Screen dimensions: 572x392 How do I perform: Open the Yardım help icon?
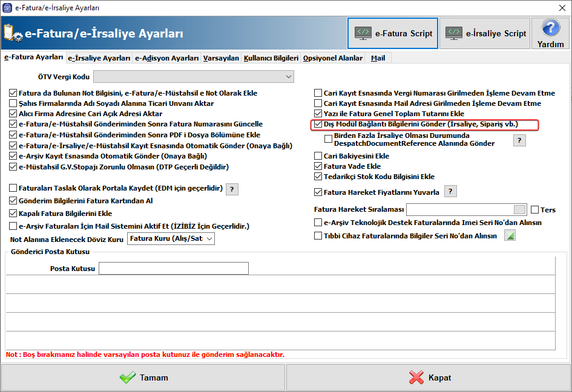tap(550, 33)
